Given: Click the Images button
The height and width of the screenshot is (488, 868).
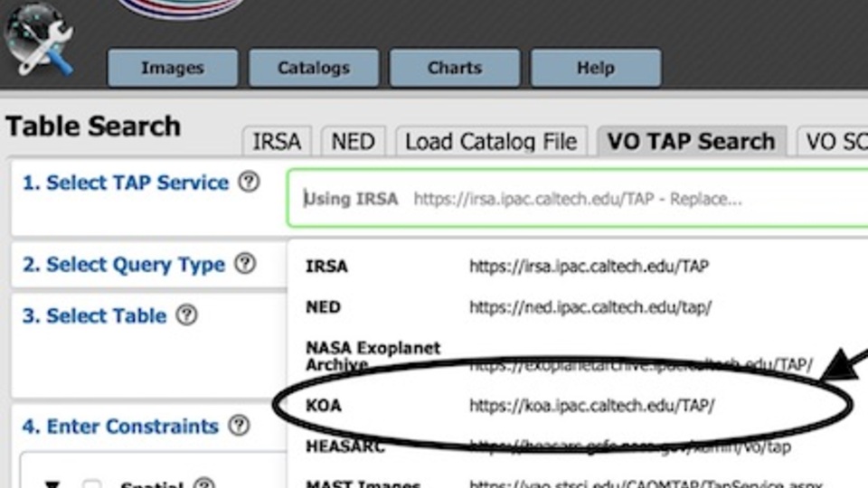Looking at the screenshot, I should pyautogui.click(x=172, y=68).
